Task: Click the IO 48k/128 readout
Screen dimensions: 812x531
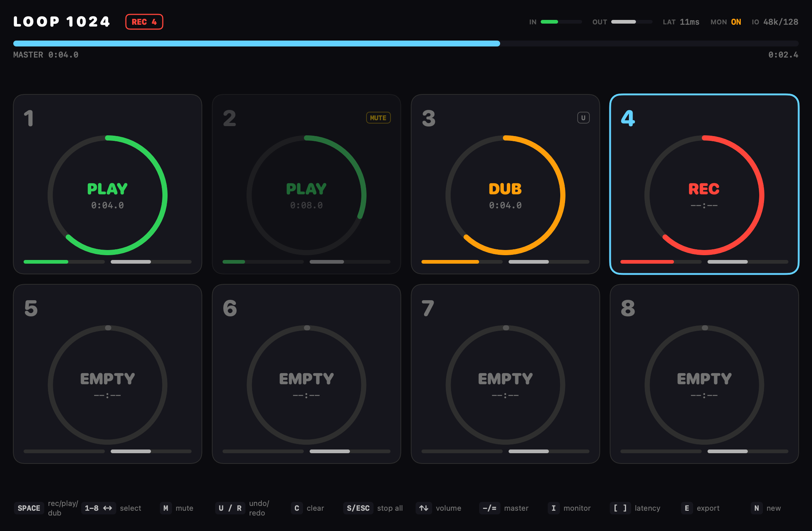Action: click(775, 22)
